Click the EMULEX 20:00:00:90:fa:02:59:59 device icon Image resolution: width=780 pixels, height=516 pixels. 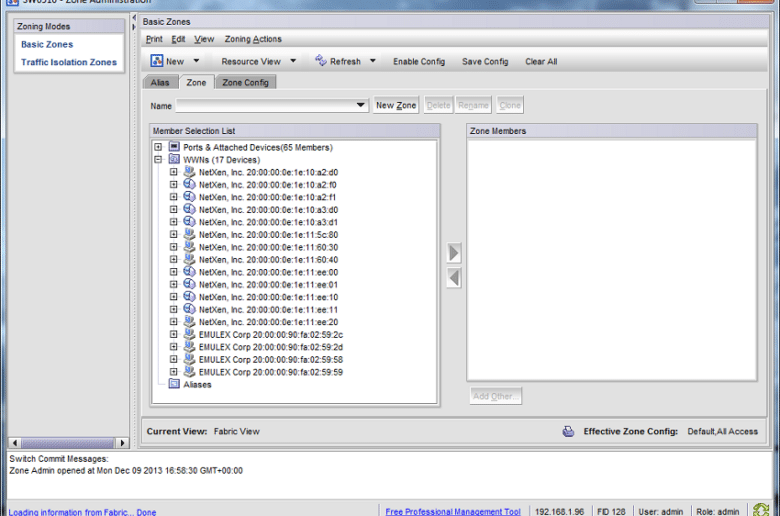[190, 372]
